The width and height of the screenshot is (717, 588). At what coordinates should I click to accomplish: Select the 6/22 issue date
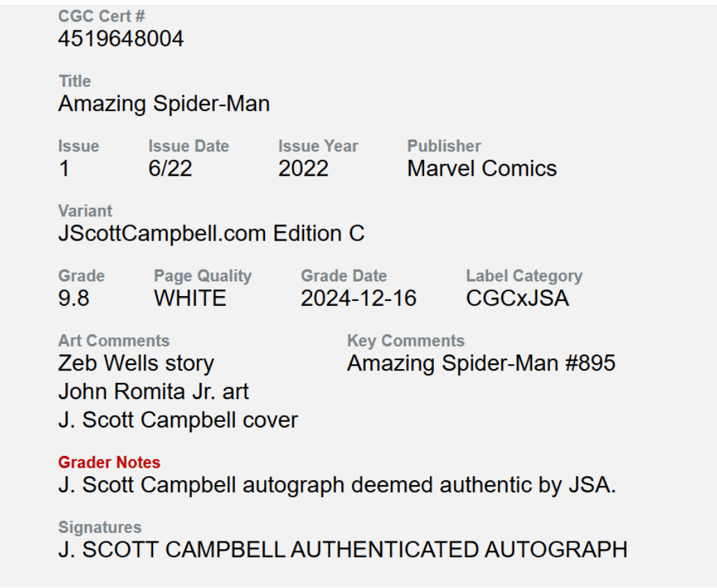tap(170, 169)
